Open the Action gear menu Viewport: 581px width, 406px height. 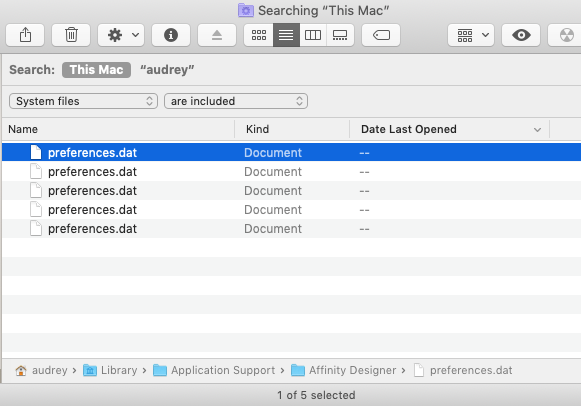click(121, 35)
